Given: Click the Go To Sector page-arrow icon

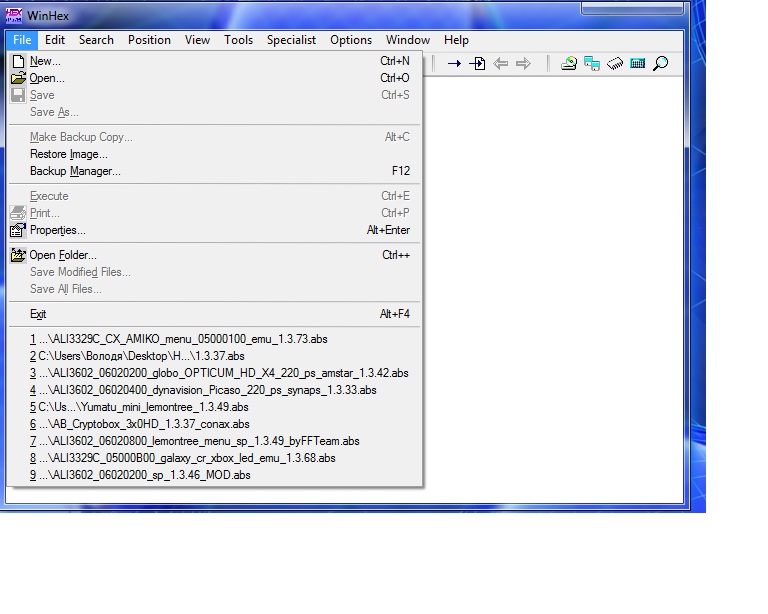Looking at the screenshot, I should point(477,64).
